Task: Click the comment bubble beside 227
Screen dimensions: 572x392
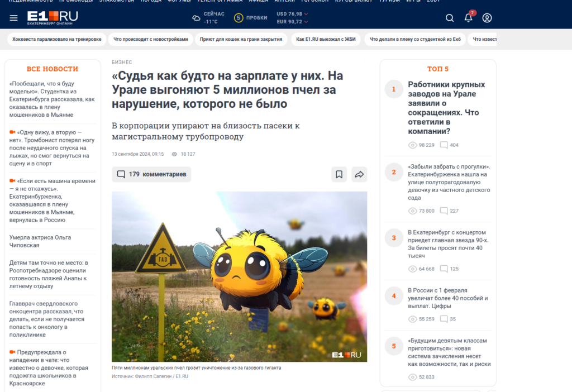Action: click(444, 211)
